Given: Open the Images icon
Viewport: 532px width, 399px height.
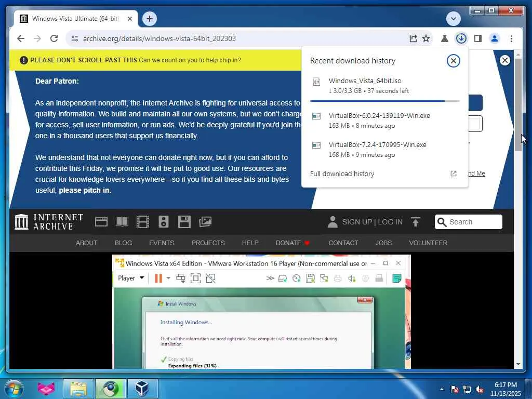Looking at the screenshot, I should pos(205,222).
